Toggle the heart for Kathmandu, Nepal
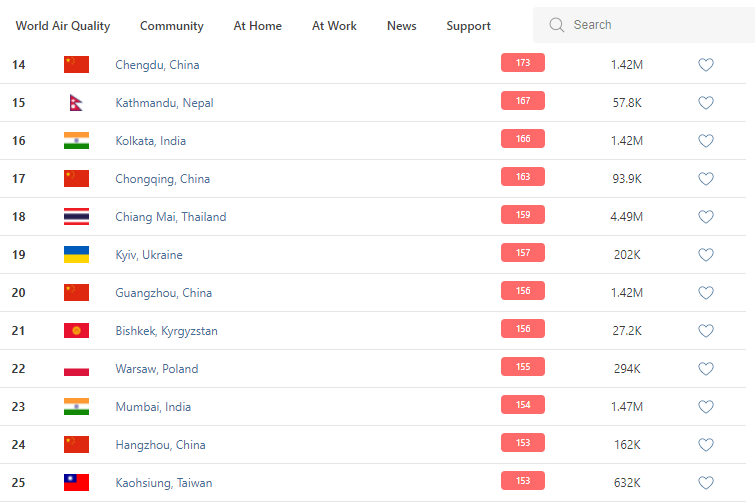 tap(705, 103)
